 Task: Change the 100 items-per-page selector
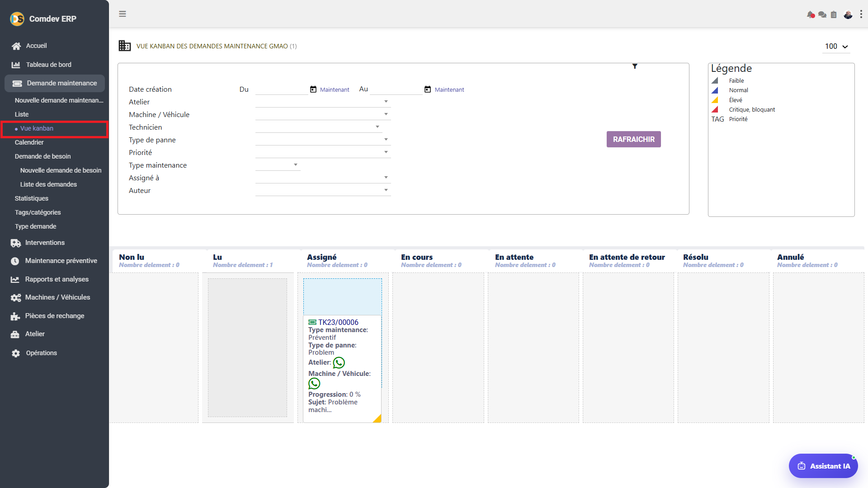pos(836,47)
